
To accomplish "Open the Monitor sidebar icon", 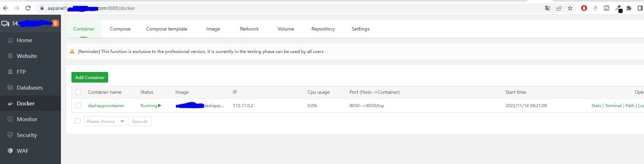I will (x=10, y=119).
